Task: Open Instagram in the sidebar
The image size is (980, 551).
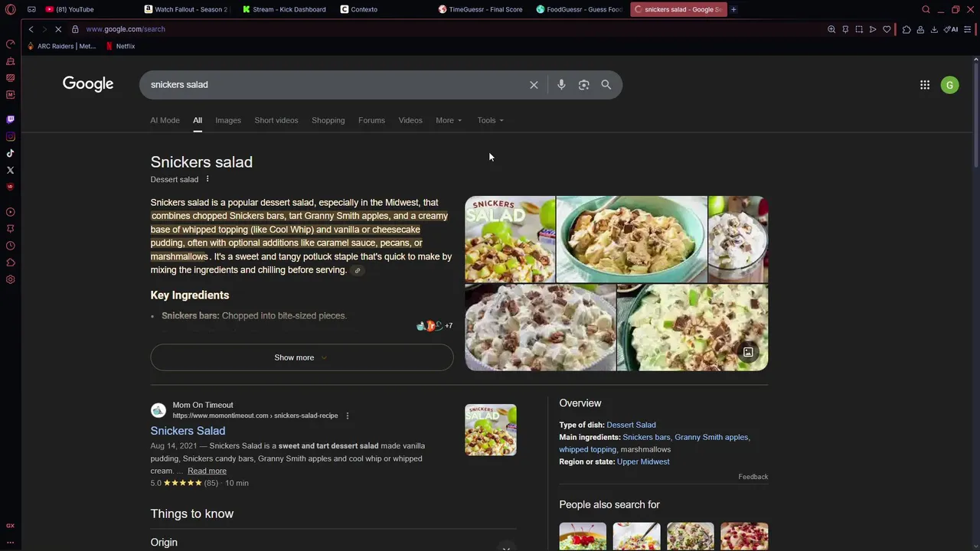Action: click(x=10, y=136)
